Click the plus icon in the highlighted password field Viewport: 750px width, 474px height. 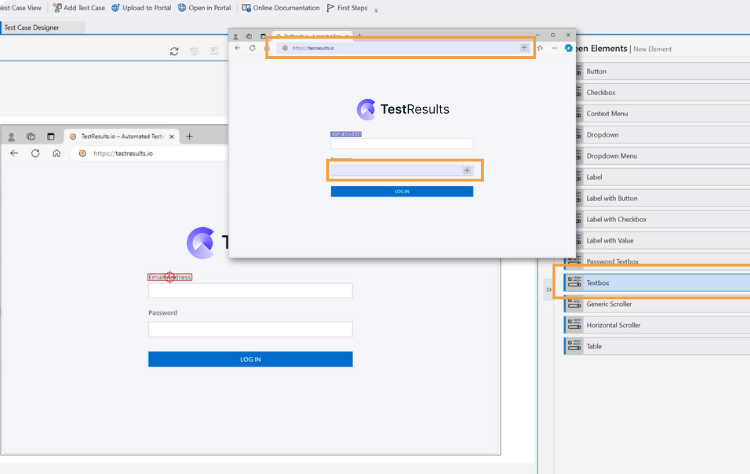pyautogui.click(x=466, y=170)
